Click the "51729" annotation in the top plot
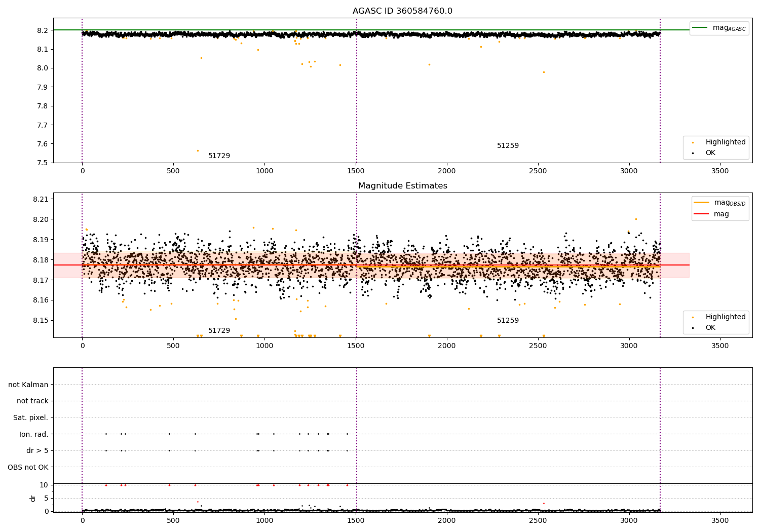760x532 pixels. coord(219,156)
